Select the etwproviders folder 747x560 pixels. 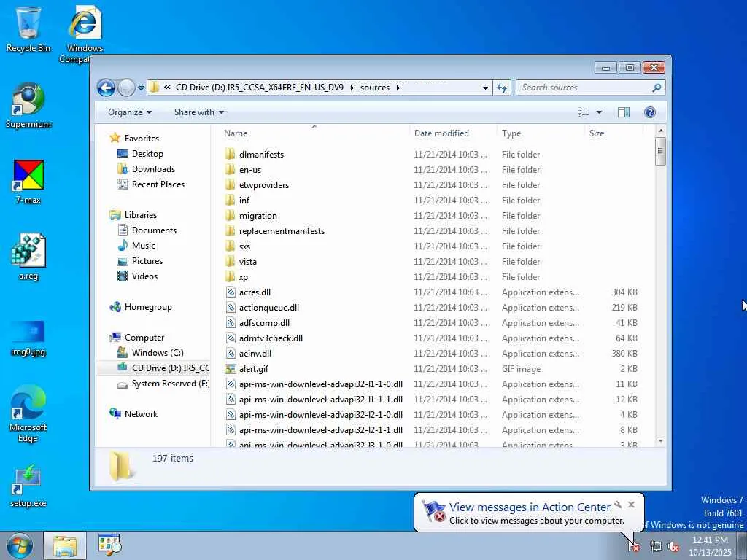click(x=264, y=185)
